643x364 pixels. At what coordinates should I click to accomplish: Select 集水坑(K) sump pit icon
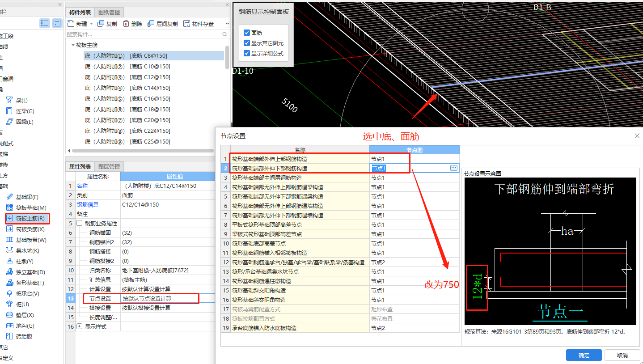pos(9,250)
